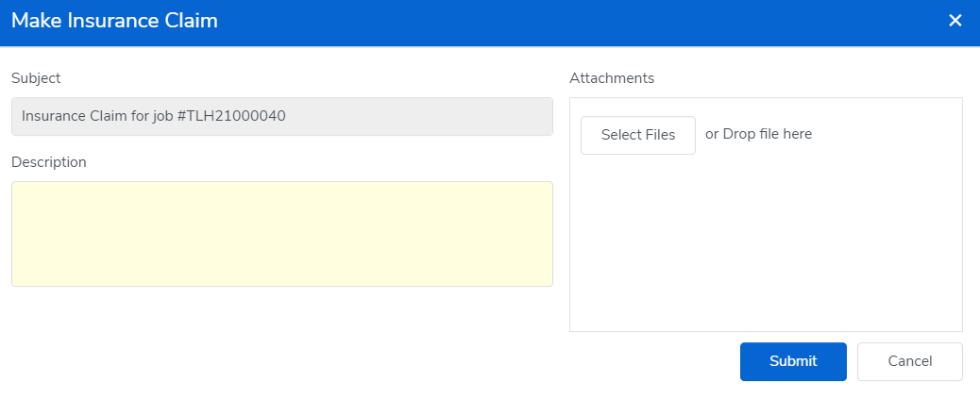Click the Subject input field
The image size is (980, 398).
pos(281,117)
